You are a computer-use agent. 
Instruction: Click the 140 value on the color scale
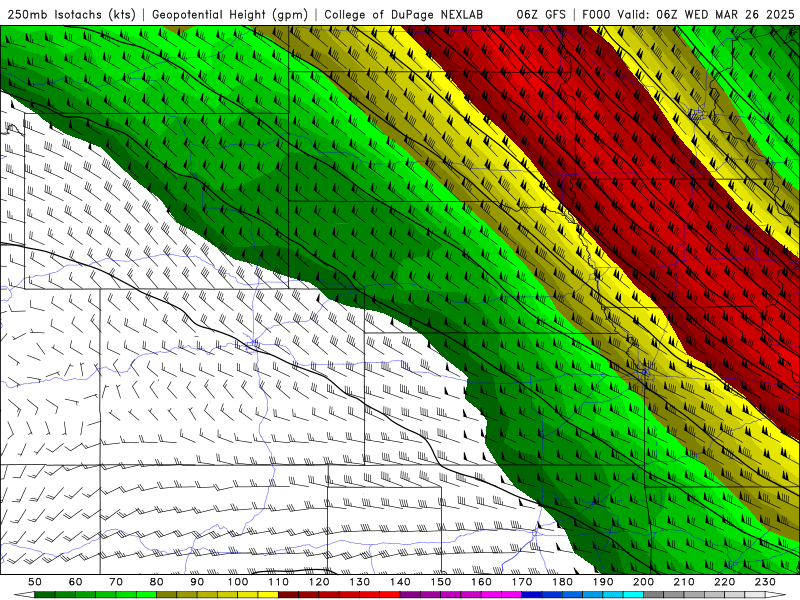click(401, 582)
